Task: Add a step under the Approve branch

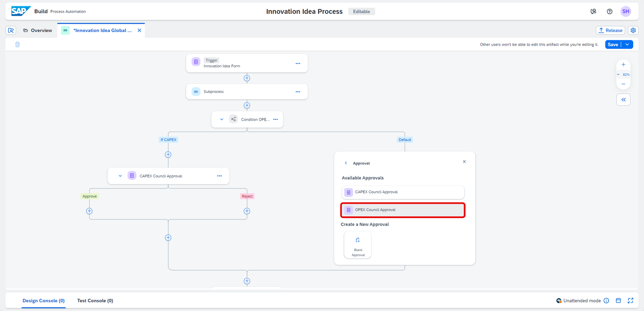Action: tap(89, 211)
